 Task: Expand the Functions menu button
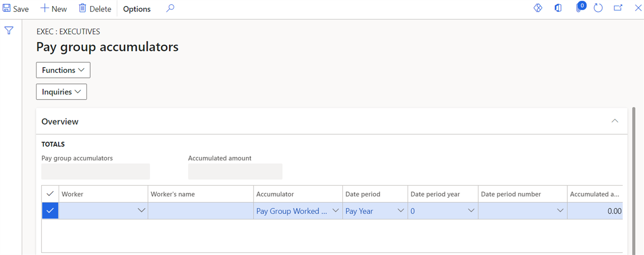63,70
